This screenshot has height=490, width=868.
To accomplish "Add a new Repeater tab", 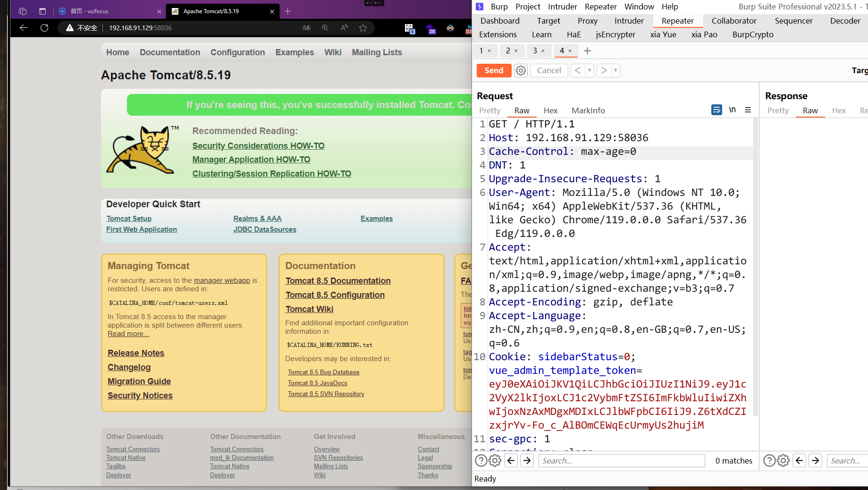I will (588, 51).
